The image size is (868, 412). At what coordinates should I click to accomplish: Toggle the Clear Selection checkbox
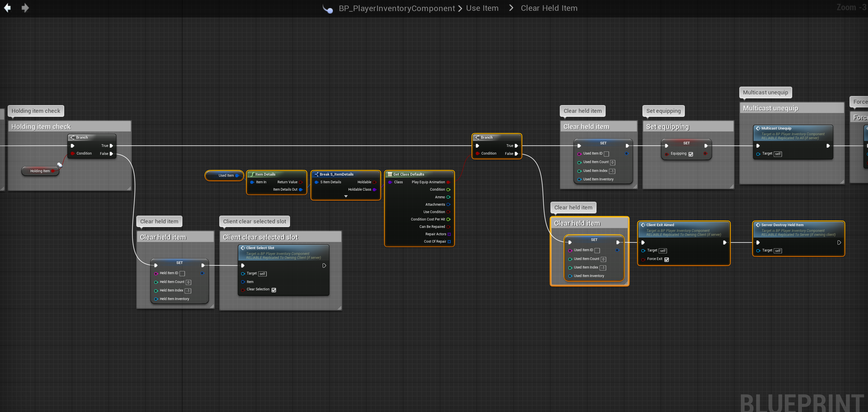[274, 290]
